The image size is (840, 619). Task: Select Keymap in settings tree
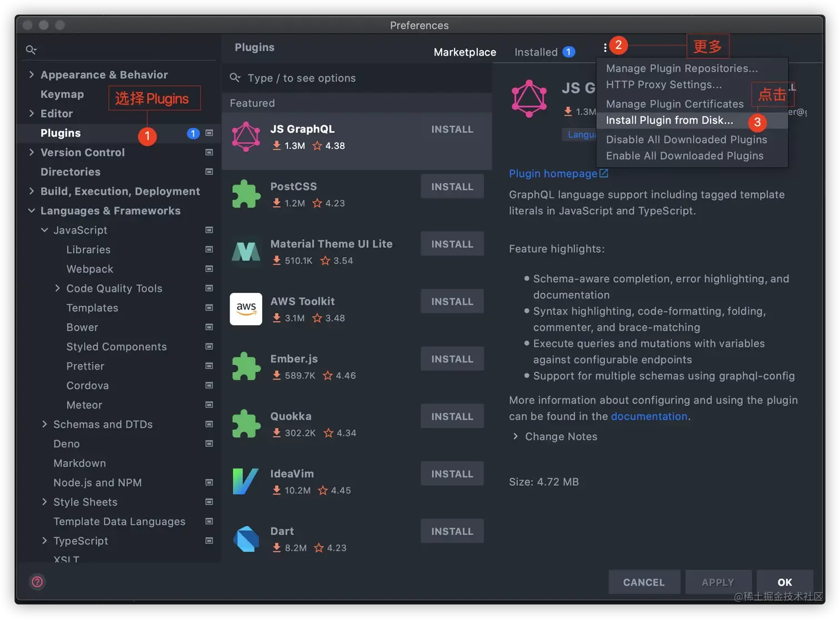62,94
